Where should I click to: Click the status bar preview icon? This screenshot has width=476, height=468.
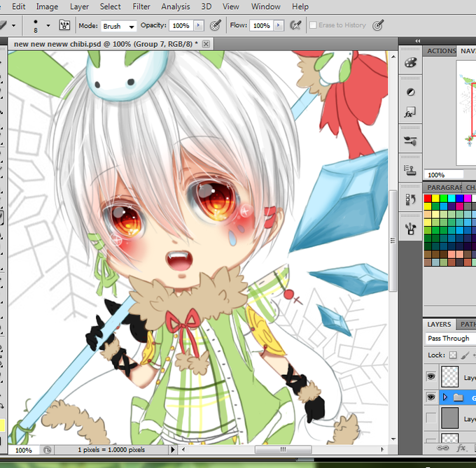click(47, 450)
